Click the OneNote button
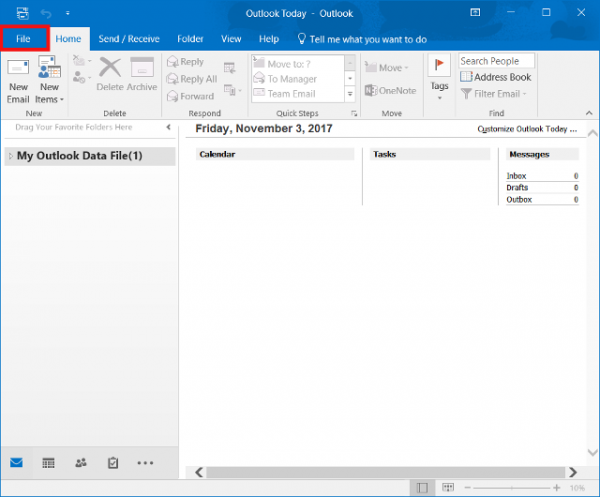This screenshot has height=497, width=600. pos(390,91)
